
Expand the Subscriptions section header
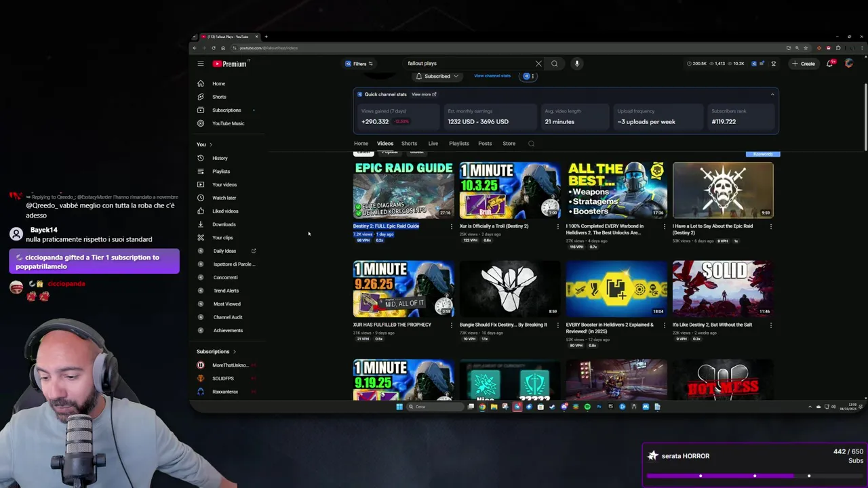[216, 352]
